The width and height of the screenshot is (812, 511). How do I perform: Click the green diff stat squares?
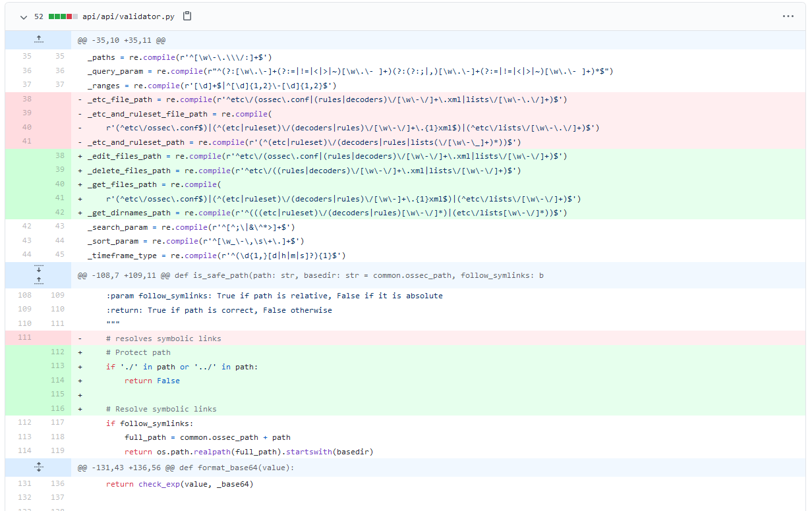point(56,17)
